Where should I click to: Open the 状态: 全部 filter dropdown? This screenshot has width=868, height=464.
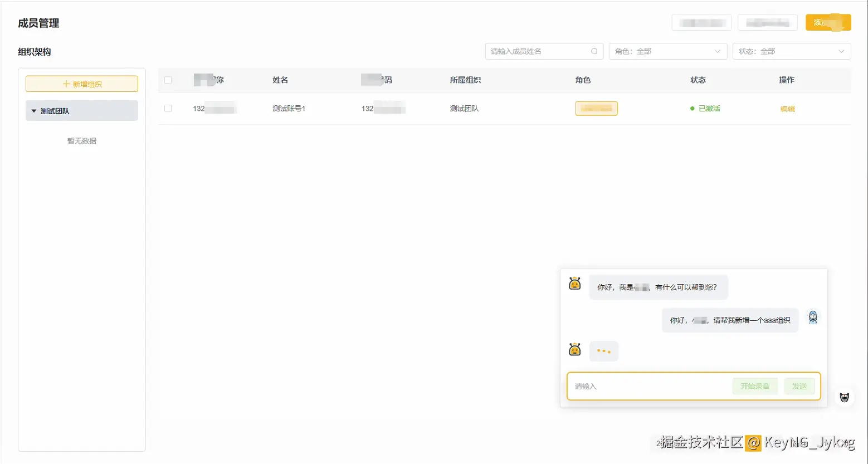pyautogui.click(x=792, y=51)
